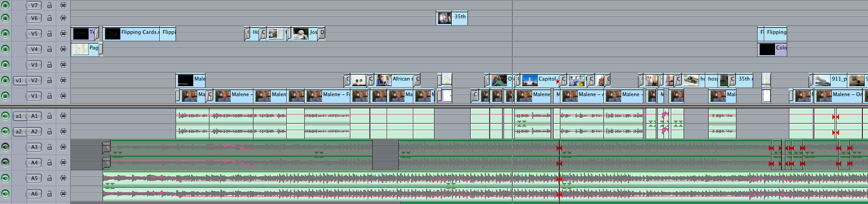
Task: Select the black Male clip on V2
Action: point(191,80)
